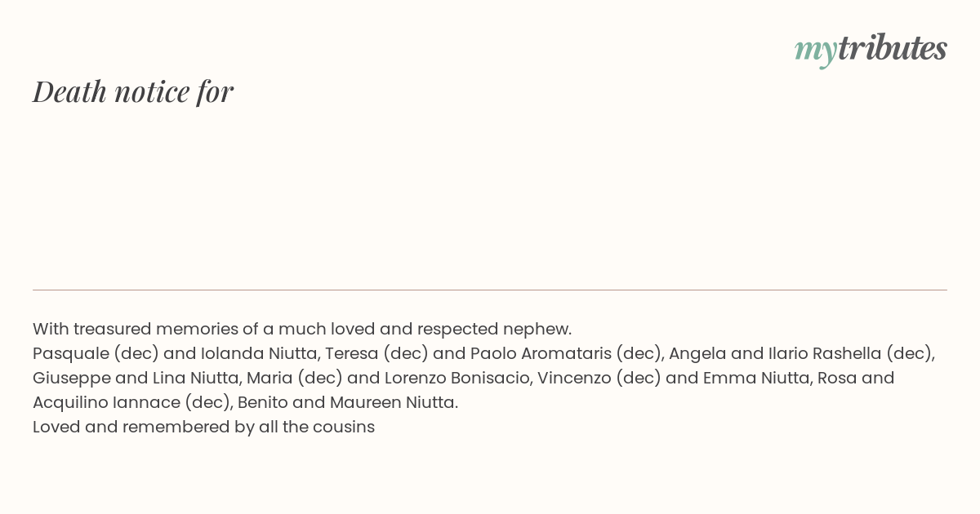Image resolution: width=980 pixels, height=514 pixels.
Task: Click the name Angela in the notice
Action: [699, 354]
